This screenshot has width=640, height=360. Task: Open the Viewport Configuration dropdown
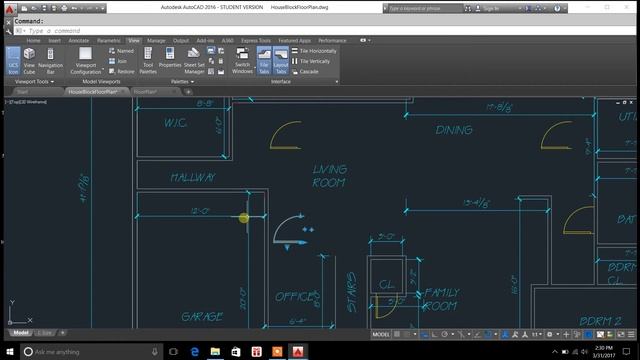pos(85,60)
